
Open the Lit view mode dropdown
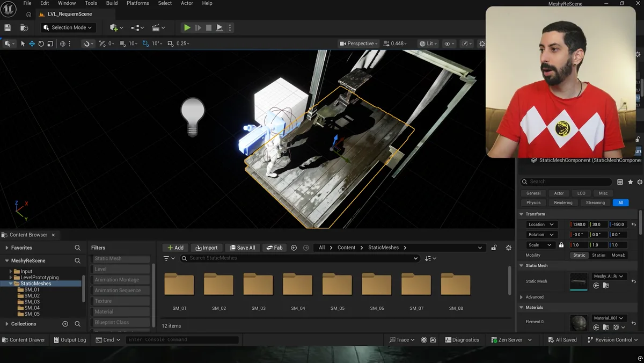click(428, 43)
